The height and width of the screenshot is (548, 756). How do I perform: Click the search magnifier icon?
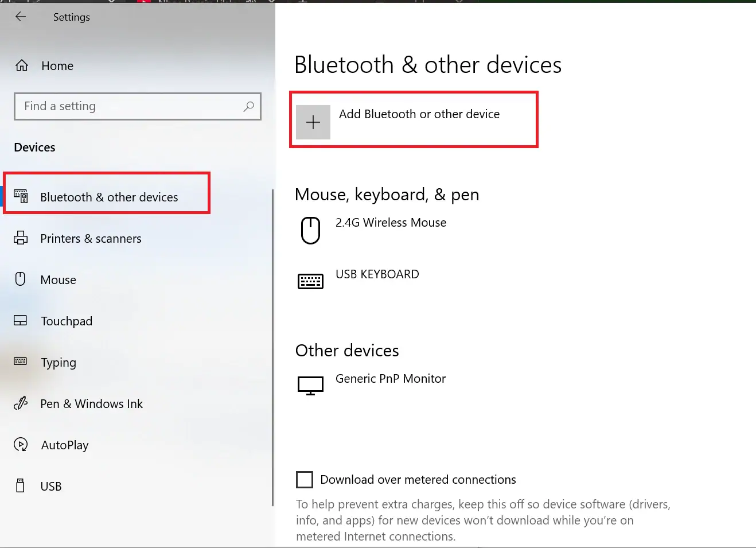click(x=248, y=106)
